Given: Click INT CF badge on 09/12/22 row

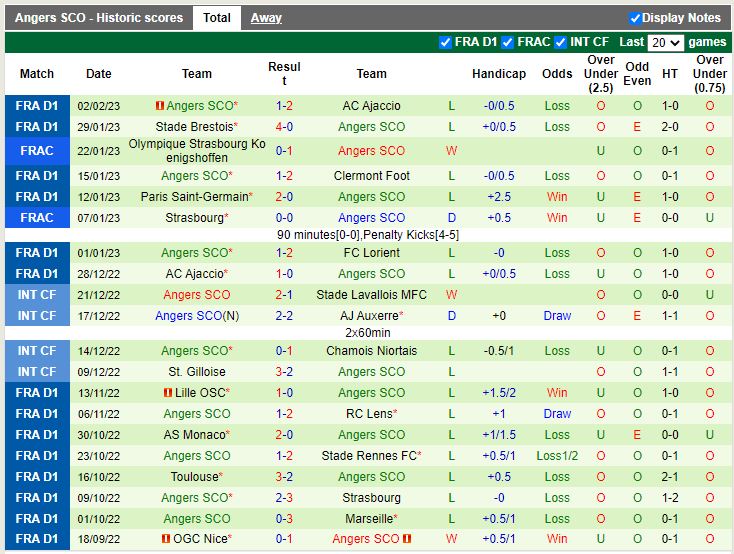Looking at the screenshot, I should point(37,372).
